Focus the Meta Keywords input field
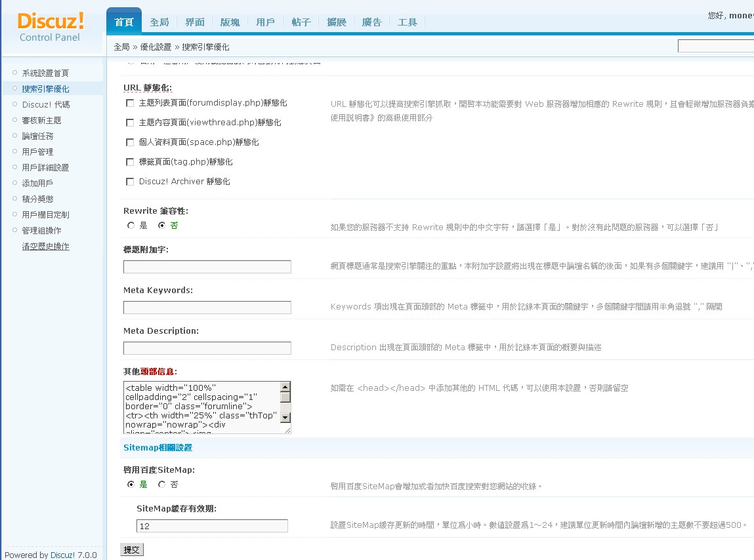 point(207,308)
